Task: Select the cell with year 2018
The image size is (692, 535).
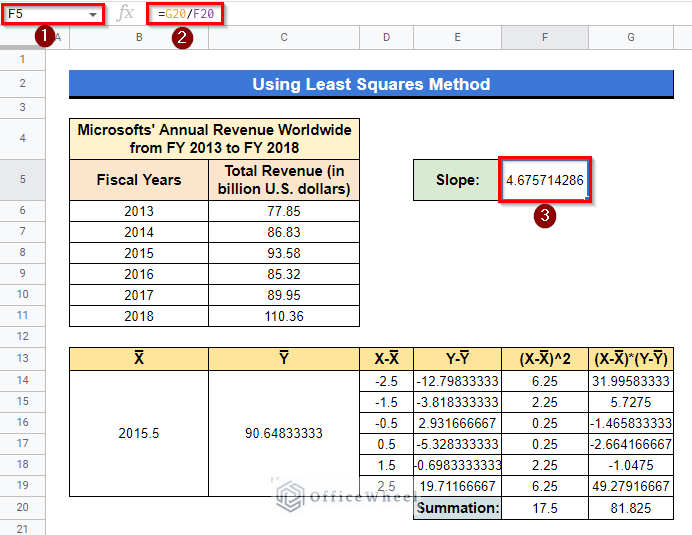Action: point(139,316)
